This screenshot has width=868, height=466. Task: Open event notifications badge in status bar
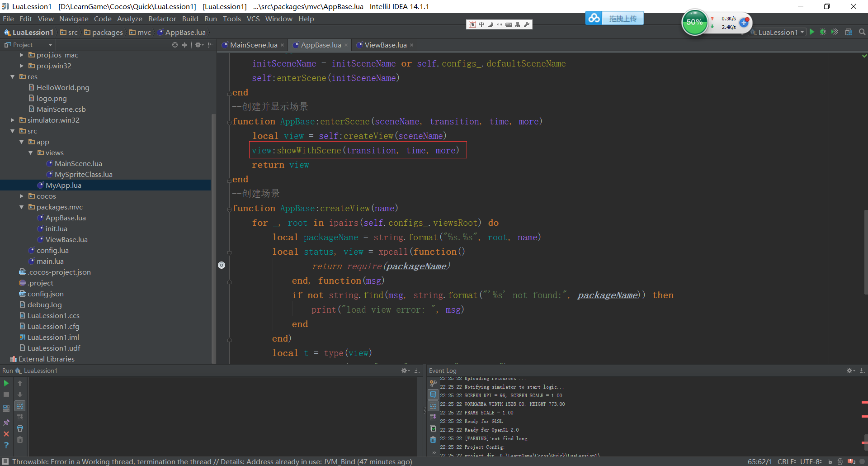point(852,461)
